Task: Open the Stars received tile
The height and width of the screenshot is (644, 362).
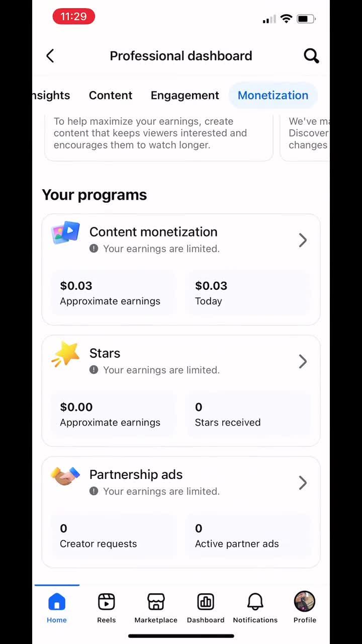Action: pos(248,414)
